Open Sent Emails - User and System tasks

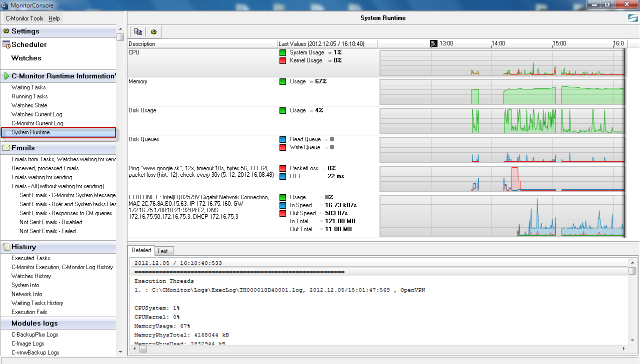(x=68, y=204)
